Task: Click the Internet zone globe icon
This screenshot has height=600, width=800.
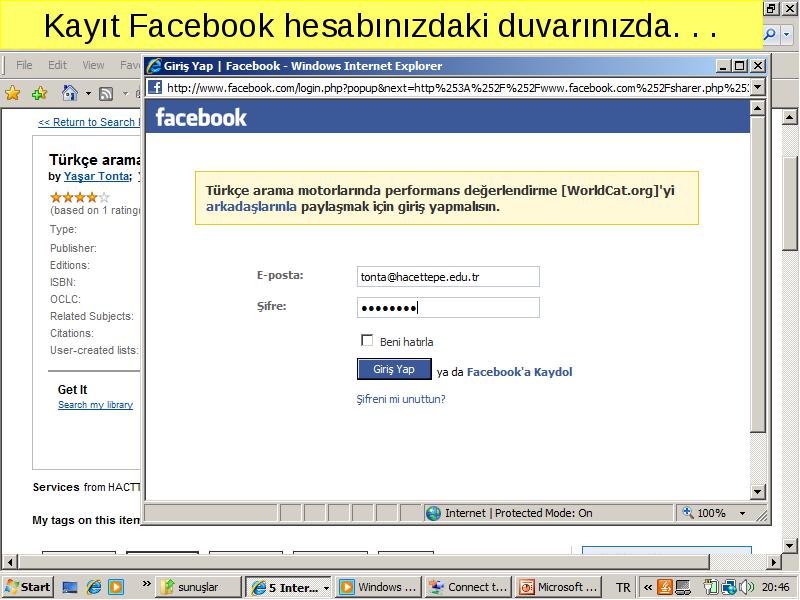Action: [x=433, y=513]
